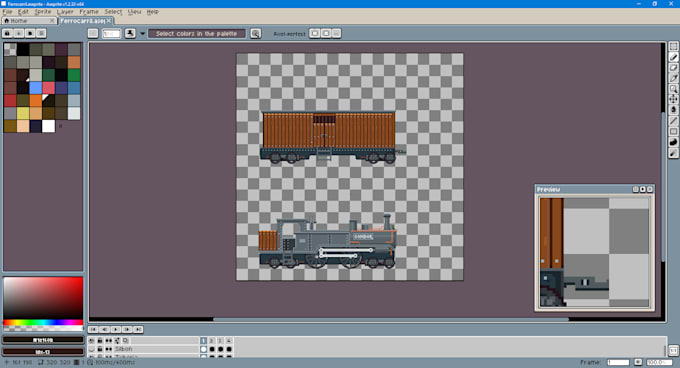The image size is (680, 368).
Task: Toggle all layers visibility in timeline header
Action: (92, 341)
